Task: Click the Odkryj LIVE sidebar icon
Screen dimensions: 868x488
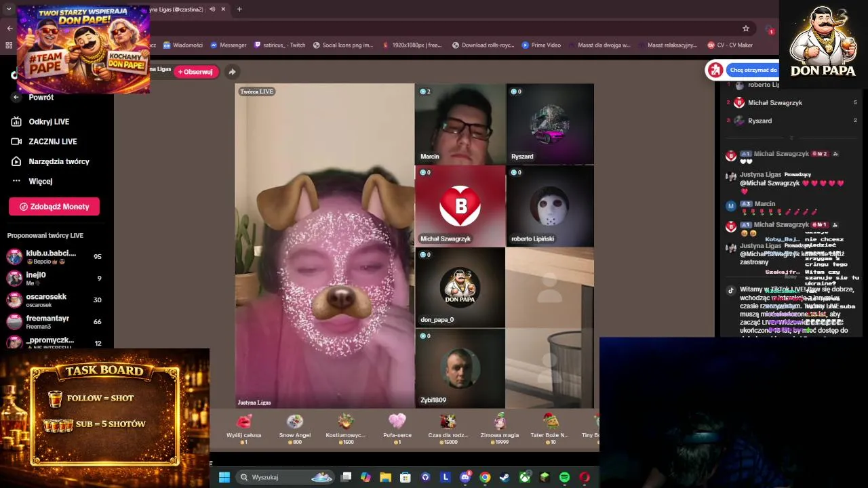Action: [16, 121]
